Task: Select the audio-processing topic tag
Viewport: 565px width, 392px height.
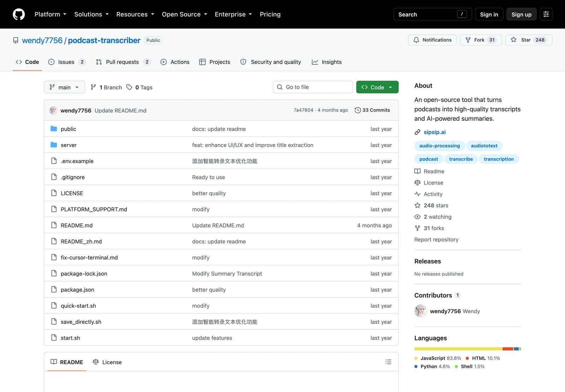Action: tap(440, 146)
